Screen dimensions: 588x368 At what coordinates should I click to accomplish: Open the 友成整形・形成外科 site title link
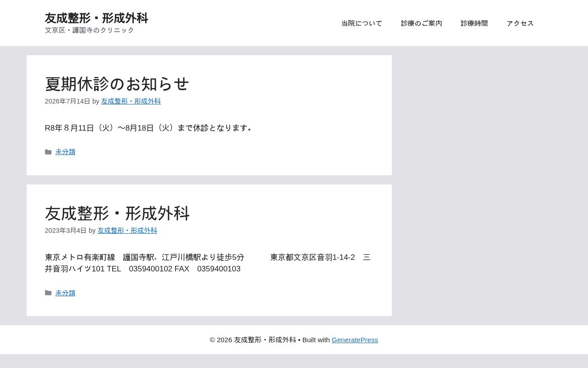[96, 18]
